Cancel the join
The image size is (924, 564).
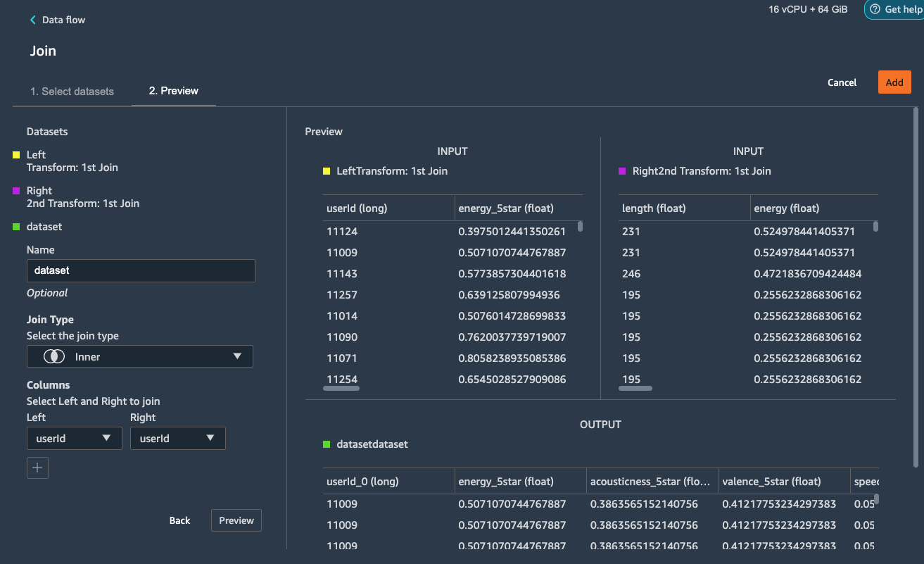pyautogui.click(x=842, y=82)
